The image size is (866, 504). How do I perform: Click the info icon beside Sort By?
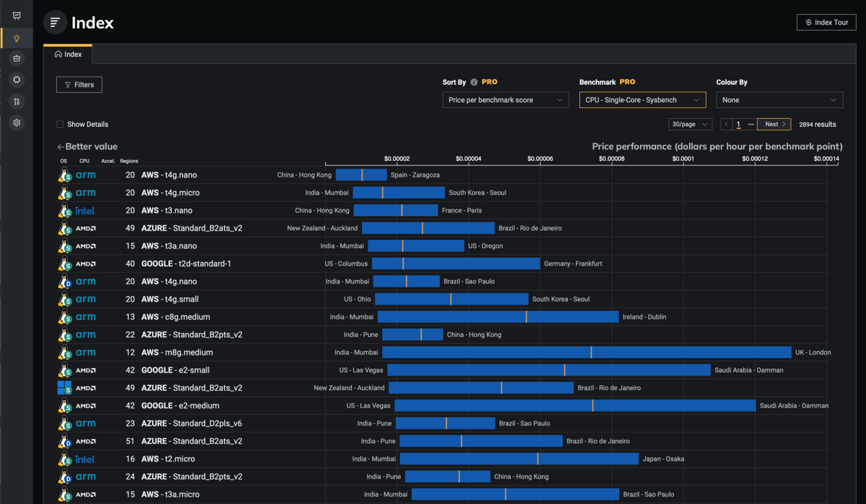coord(474,82)
